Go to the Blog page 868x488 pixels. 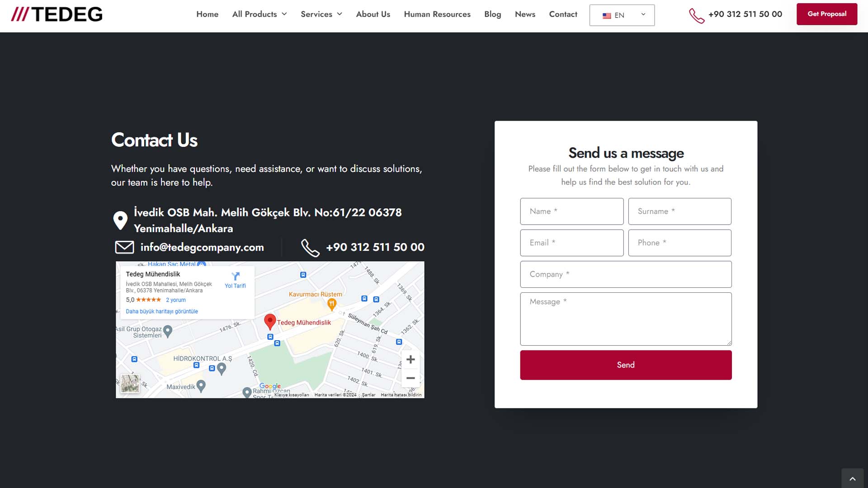[492, 14]
